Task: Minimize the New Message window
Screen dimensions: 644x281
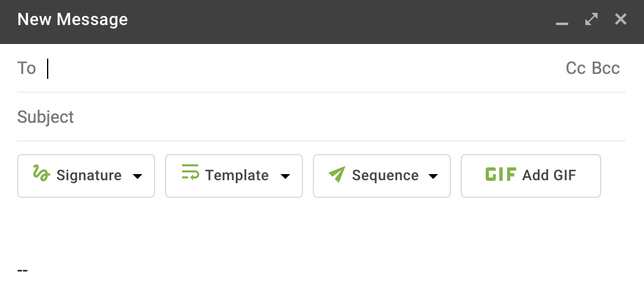Action: [562, 21]
